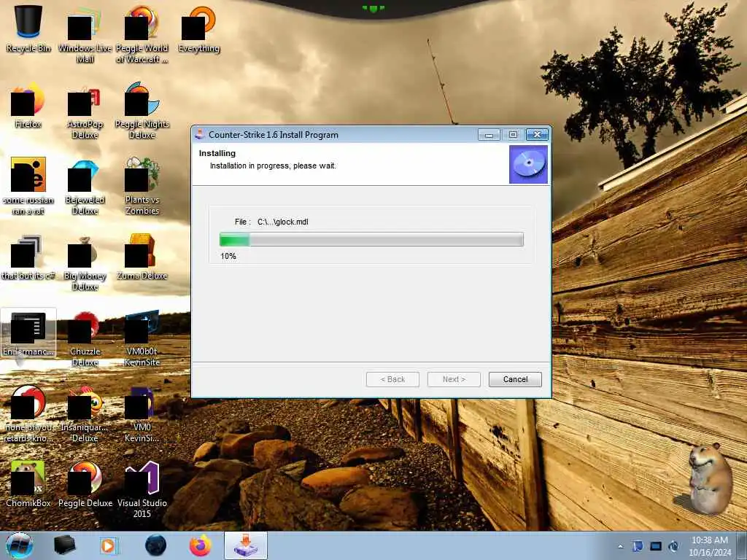Image resolution: width=747 pixels, height=560 pixels.
Task: Click the glock.mdl file path text
Action: point(282,222)
